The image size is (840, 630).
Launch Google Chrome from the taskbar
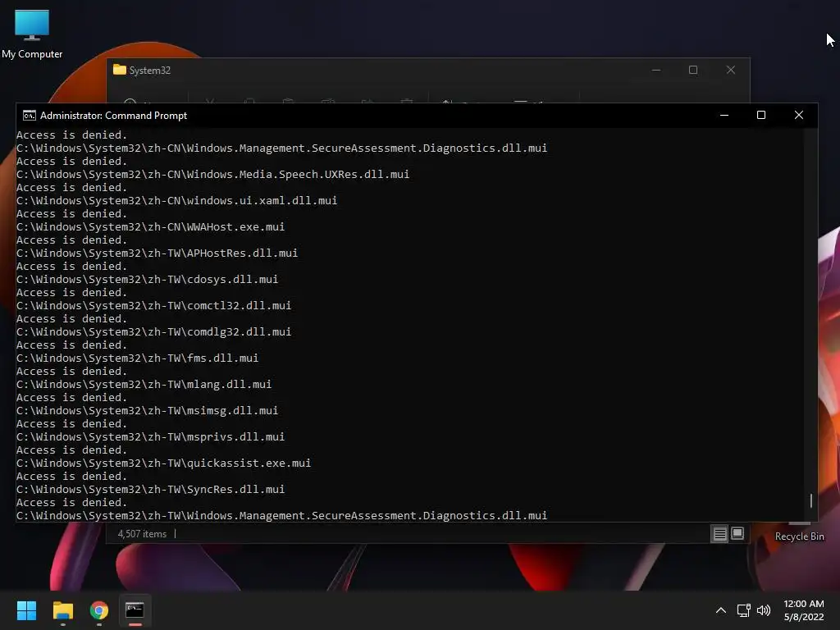point(99,610)
